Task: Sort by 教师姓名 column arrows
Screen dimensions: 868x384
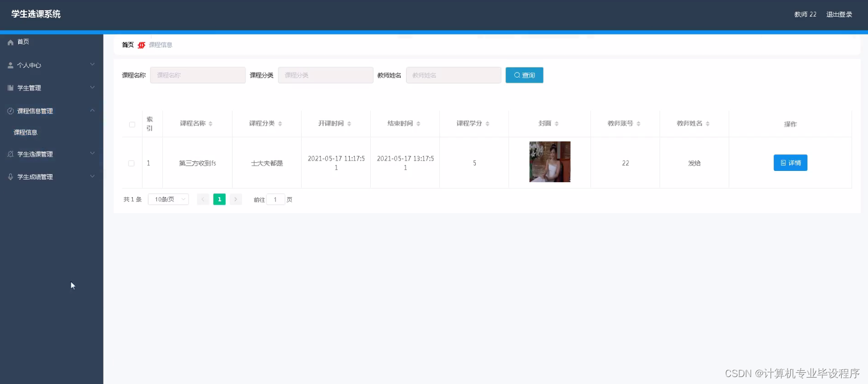Action: click(707, 124)
